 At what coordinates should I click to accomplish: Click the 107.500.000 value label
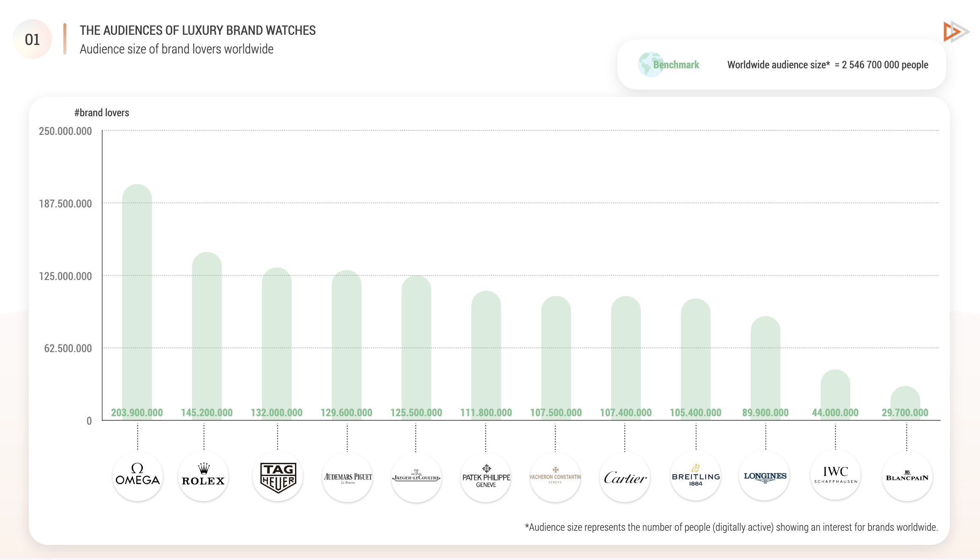tap(556, 412)
